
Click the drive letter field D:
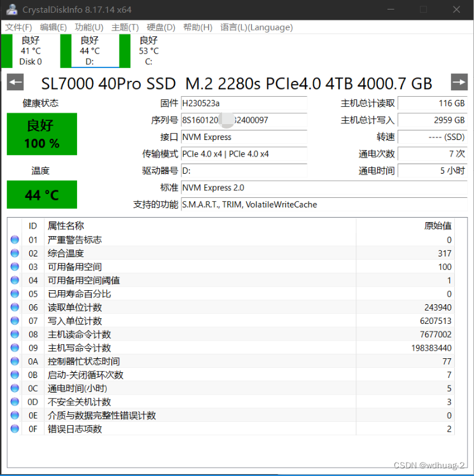(x=244, y=171)
